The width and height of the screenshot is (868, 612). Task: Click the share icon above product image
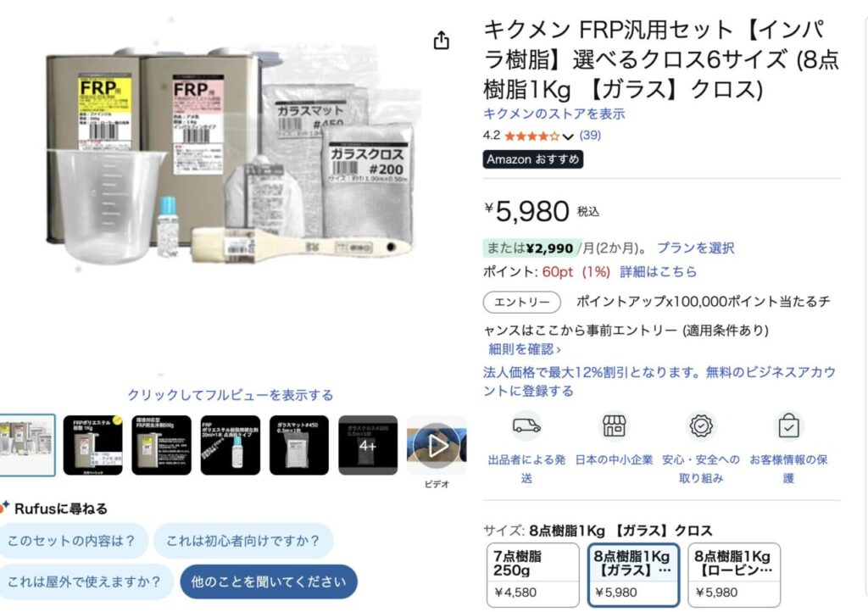click(x=441, y=41)
